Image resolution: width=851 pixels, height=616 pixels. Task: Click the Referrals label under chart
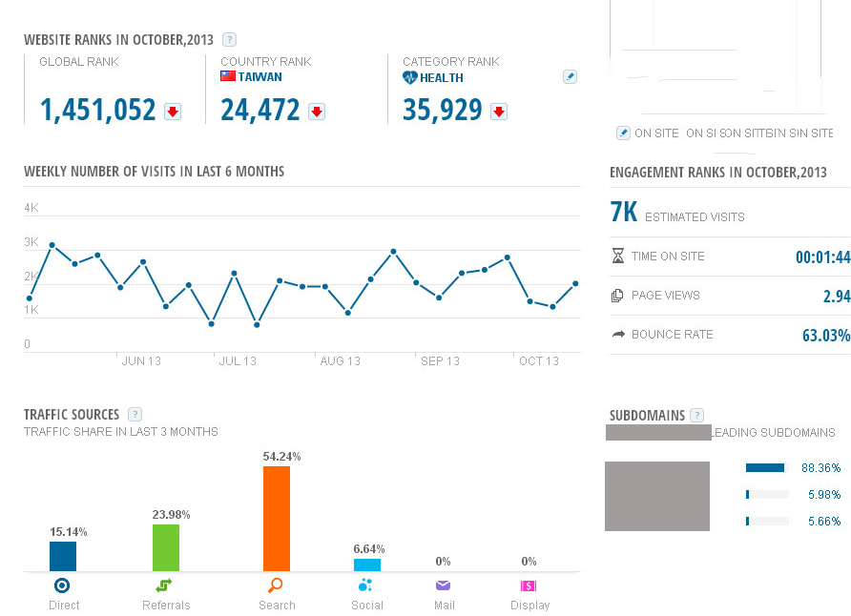[x=166, y=606]
